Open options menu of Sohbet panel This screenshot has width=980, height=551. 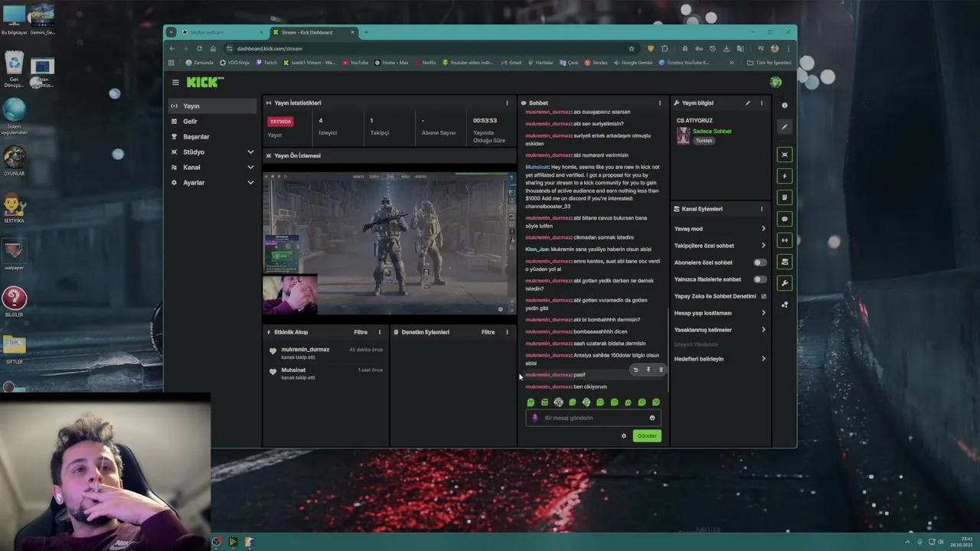pyautogui.click(x=659, y=103)
